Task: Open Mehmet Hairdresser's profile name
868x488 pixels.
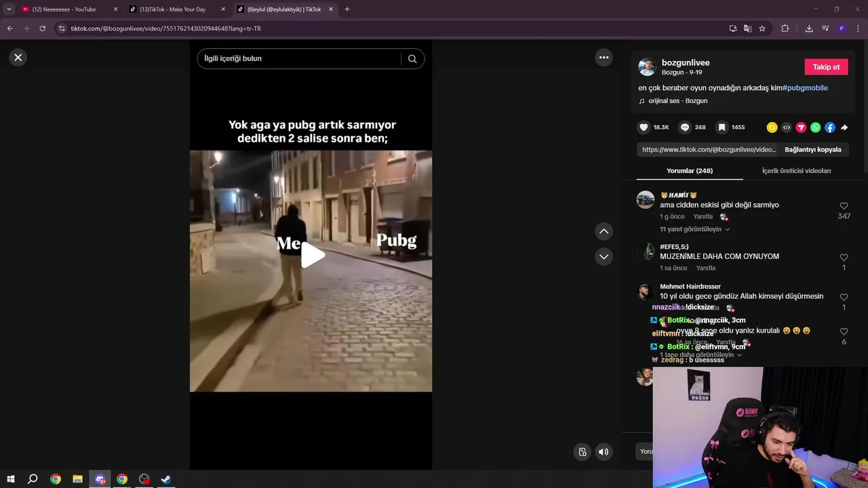Action: pos(690,287)
